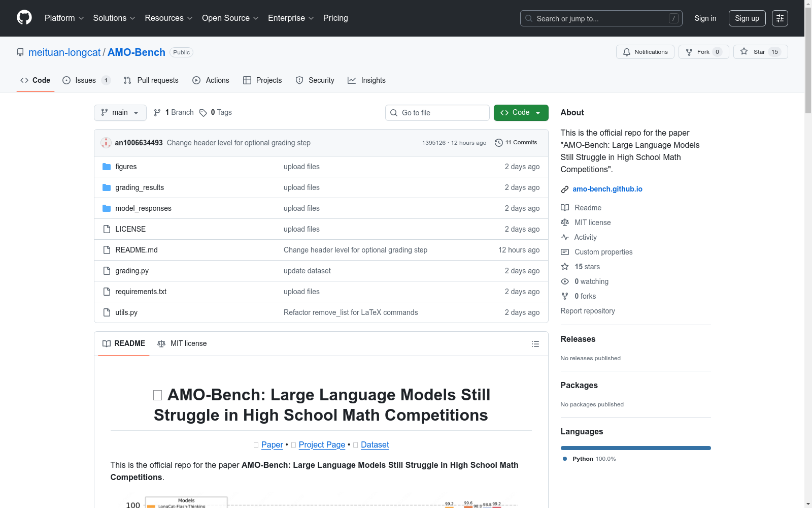Click the an1006634493 avatar image

[106, 143]
